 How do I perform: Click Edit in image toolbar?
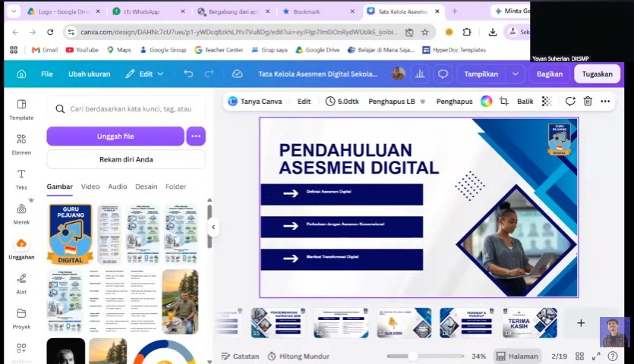click(304, 102)
